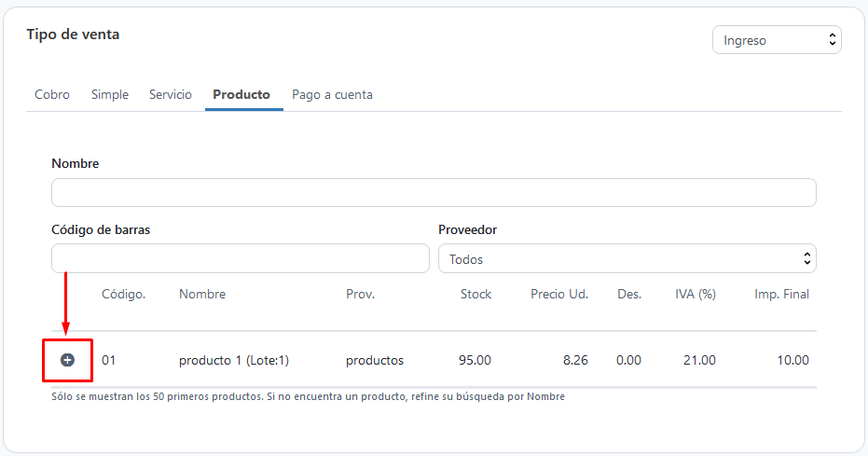The image size is (868, 456).
Task: Click the Imp. Final column header
Action: pyautogui.click(x=781, y=295)
